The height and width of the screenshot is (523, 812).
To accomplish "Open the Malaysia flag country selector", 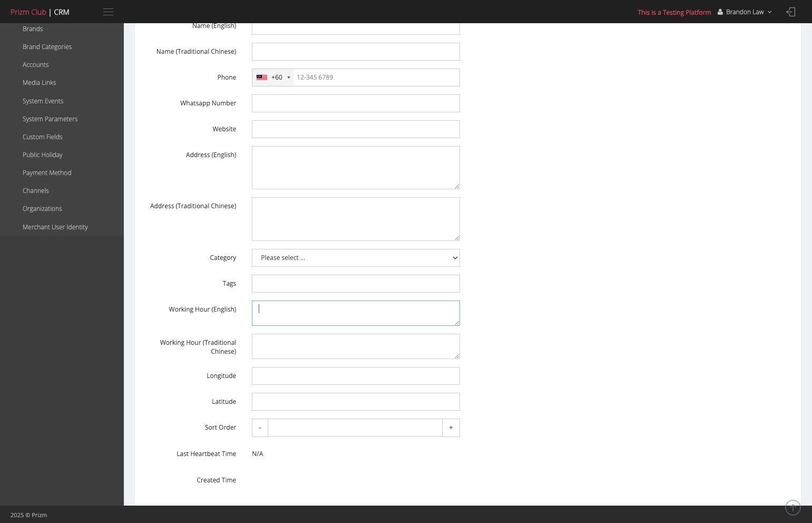I will 273,78.
